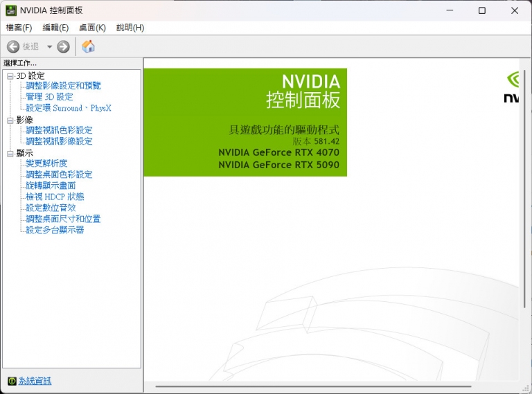Collapse the 3D 設定 tree node
The image size is (532, 394).
(x=10, y=75)
